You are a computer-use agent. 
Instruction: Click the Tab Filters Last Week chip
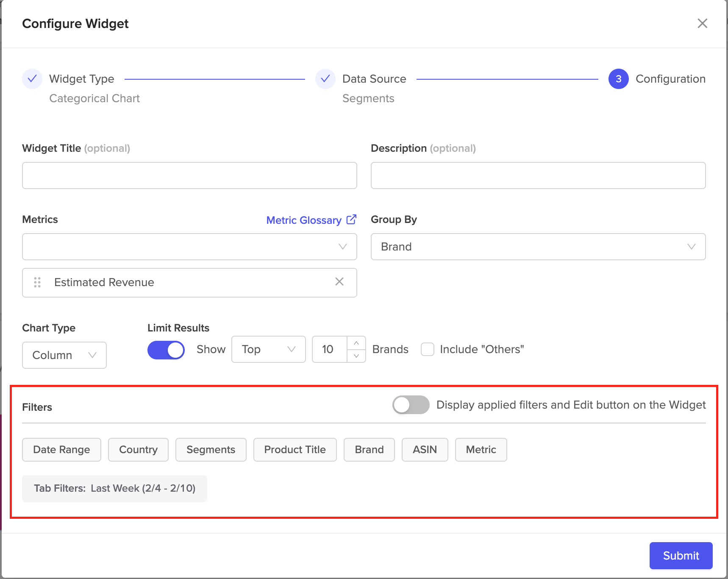pos(114,489)
